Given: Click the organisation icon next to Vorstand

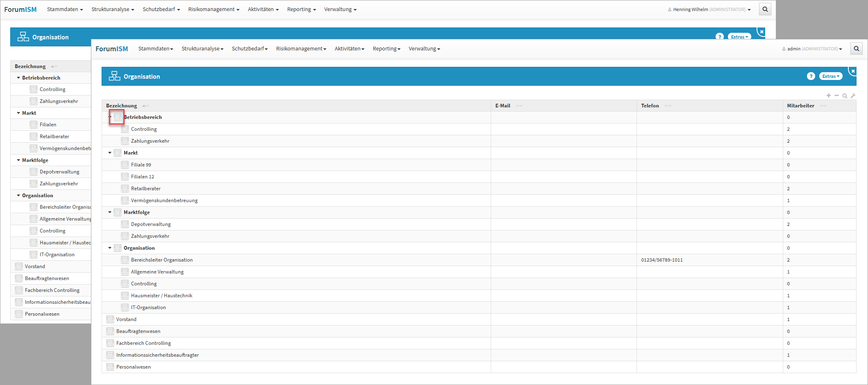Looking at the screenshot, I should pyautogui.click(x=110, y=319).
